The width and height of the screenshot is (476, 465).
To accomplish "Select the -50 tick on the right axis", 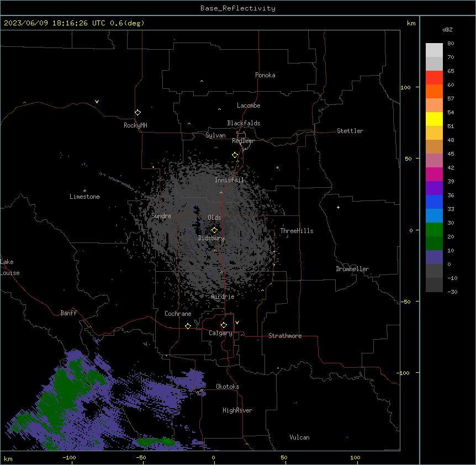I will pos(405,302).
